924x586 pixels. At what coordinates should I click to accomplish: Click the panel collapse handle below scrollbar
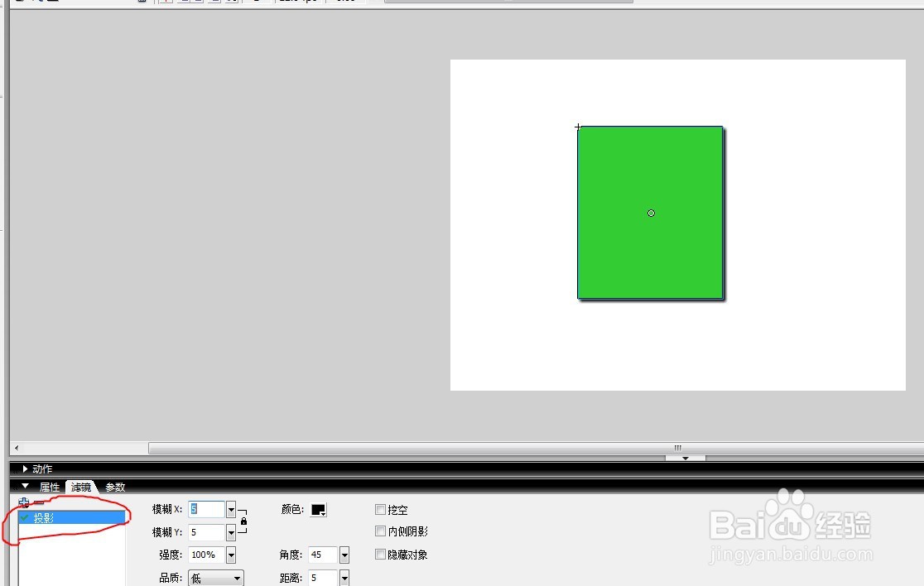pyautogui.click(x=686, y=458)
